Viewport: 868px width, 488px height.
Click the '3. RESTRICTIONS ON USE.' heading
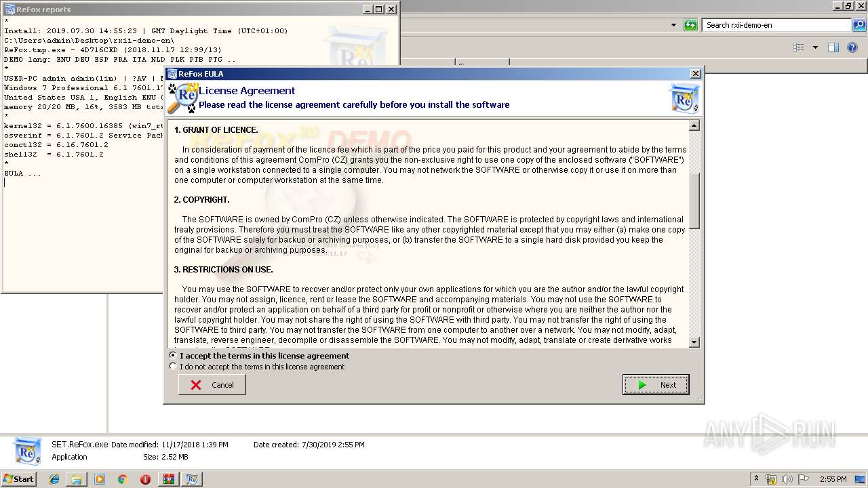(224, 269)
